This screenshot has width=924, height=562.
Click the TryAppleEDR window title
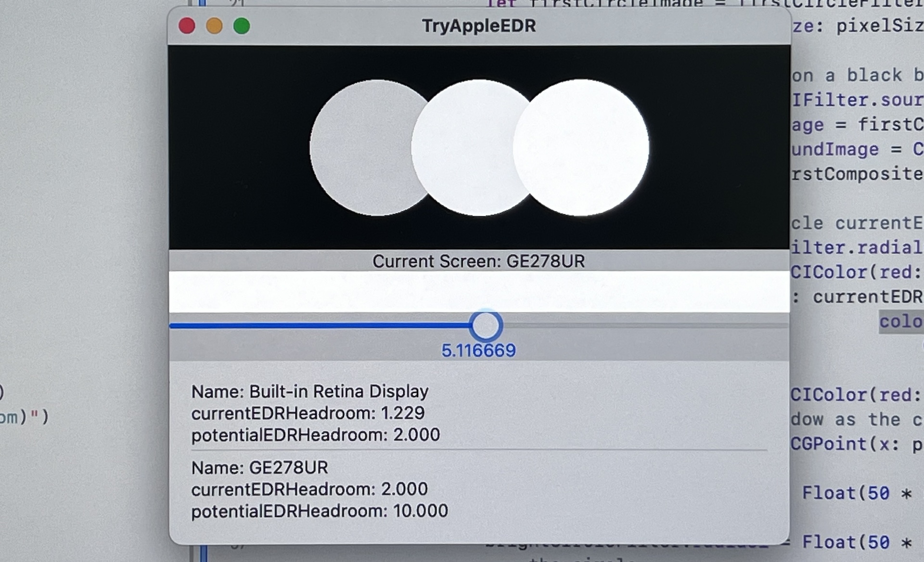coord(479,26)
